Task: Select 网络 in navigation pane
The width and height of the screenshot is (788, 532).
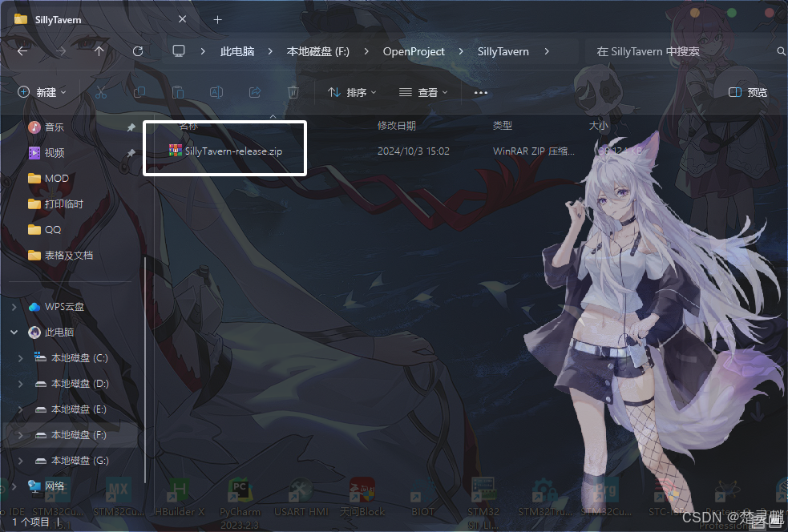Action: coord(46,486)
